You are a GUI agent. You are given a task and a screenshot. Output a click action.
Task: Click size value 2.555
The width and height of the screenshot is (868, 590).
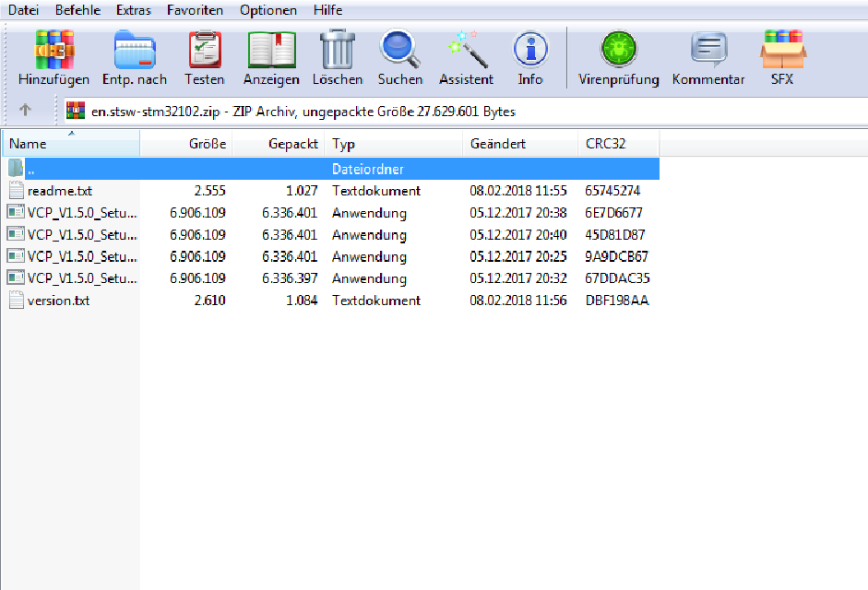209,191
